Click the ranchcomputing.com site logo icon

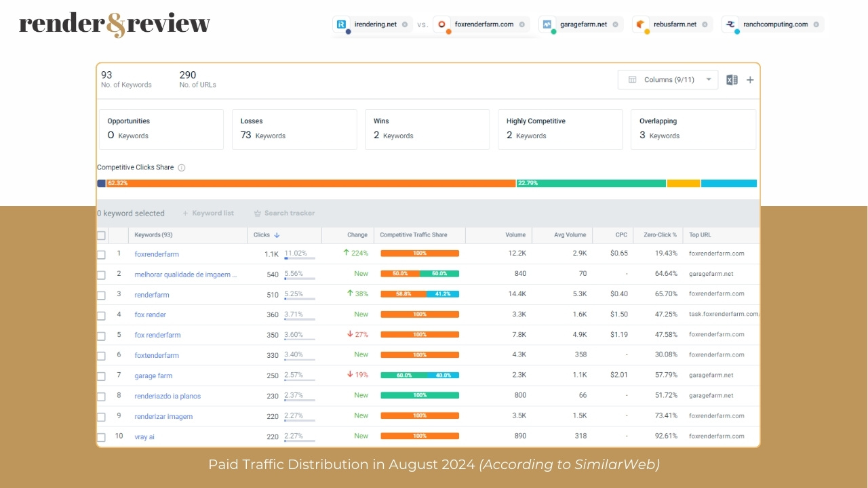coord(730,24)
